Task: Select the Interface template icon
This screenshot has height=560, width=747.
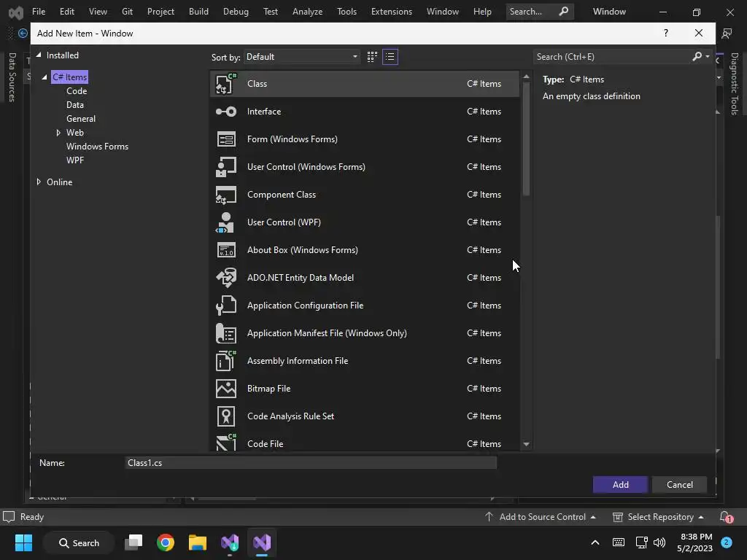Action: click(x=226, y=112)
